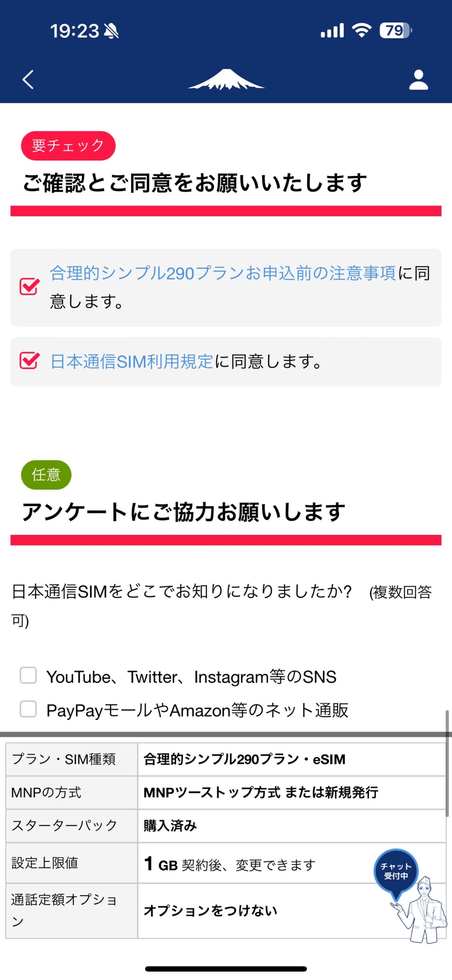Tap the Mt. Fuji logo

click(226, 79)
